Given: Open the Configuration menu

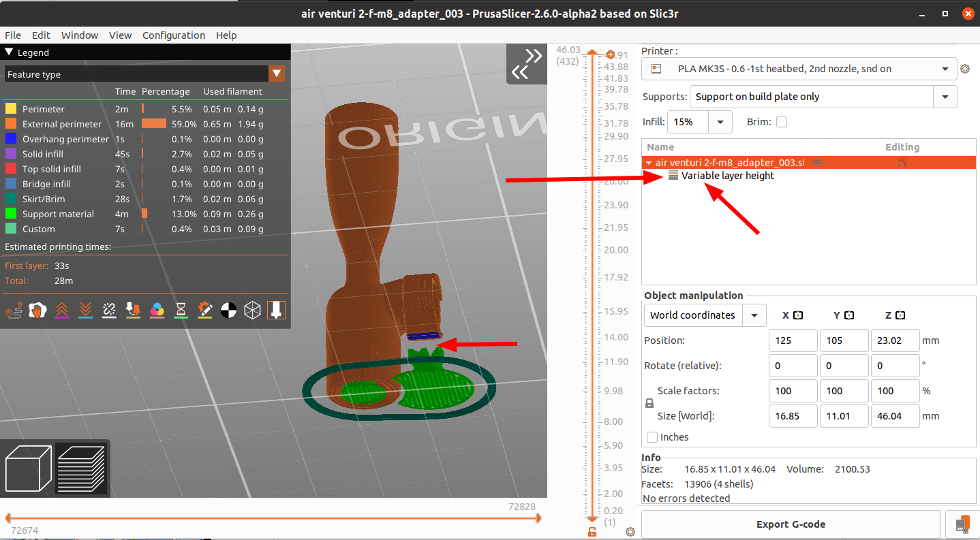Looking at the screenshot, I should tap(174, 35).
